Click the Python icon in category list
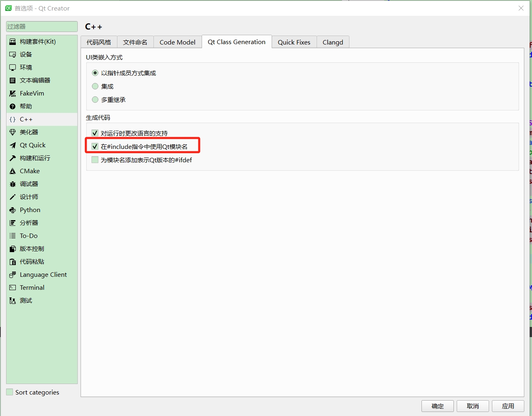532x416 pixels. pyautogui.click(x=13, y=210)
